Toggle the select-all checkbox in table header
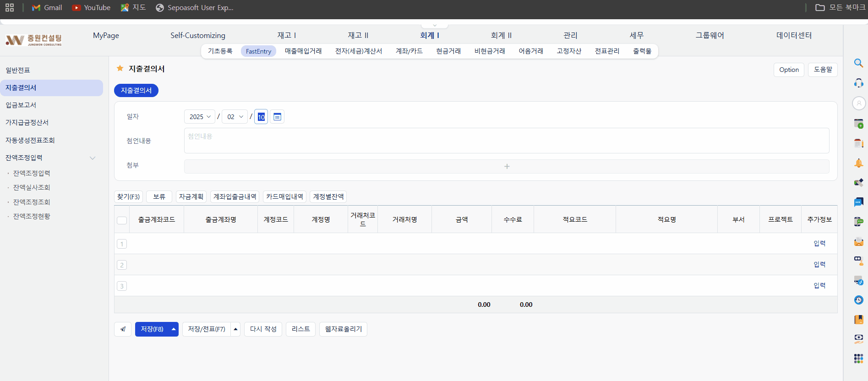 pos(122,220)
